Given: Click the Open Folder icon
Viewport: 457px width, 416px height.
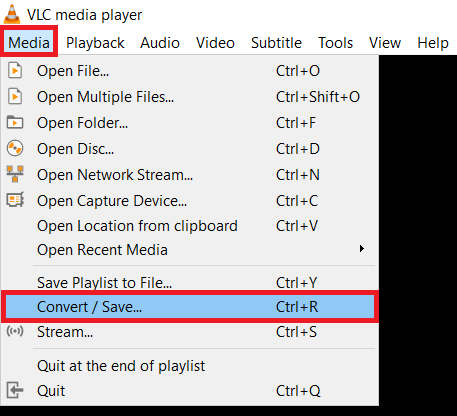Looking at the screenshot, I should point(15,122).
